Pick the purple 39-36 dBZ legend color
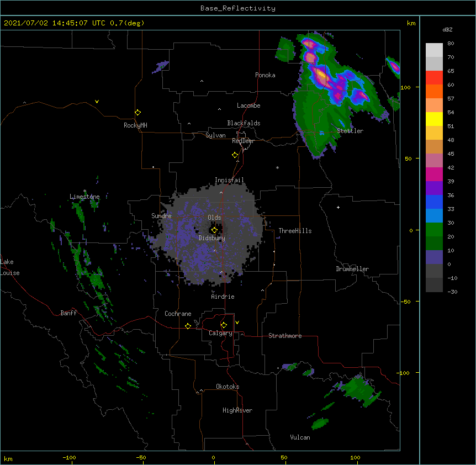 434,188
